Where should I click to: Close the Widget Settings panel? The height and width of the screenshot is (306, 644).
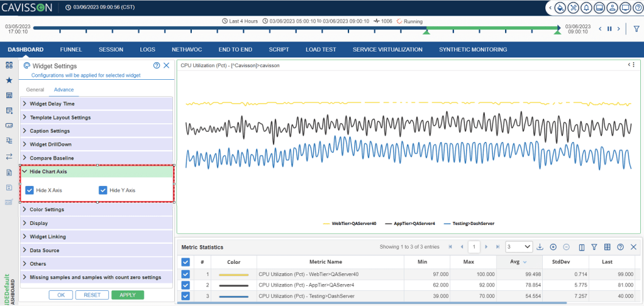(x=166, y=65)
